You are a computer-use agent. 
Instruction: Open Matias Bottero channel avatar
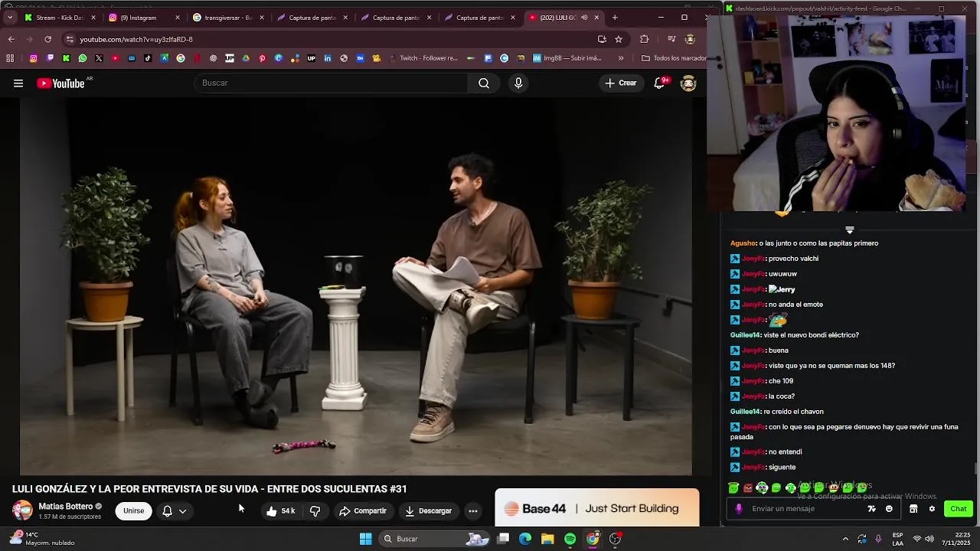(23, 510)
